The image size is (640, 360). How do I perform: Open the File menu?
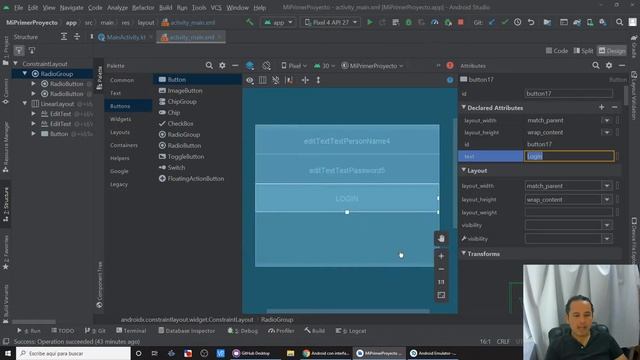18,7
